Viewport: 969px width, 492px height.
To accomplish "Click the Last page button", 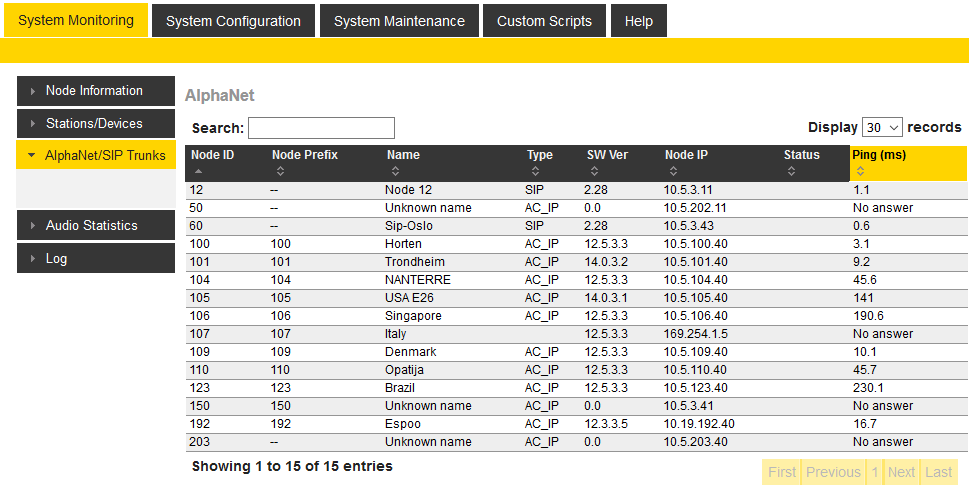I will (x=938, y=472).
